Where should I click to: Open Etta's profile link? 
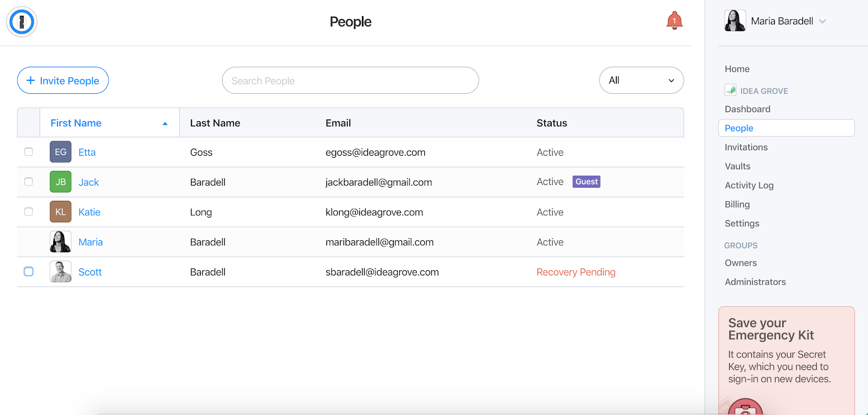coord(87,152)
